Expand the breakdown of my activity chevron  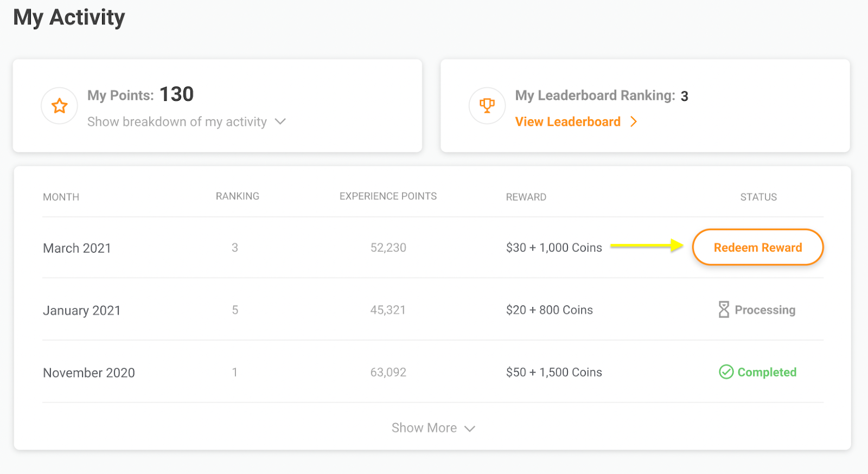(x=280, y=121)
